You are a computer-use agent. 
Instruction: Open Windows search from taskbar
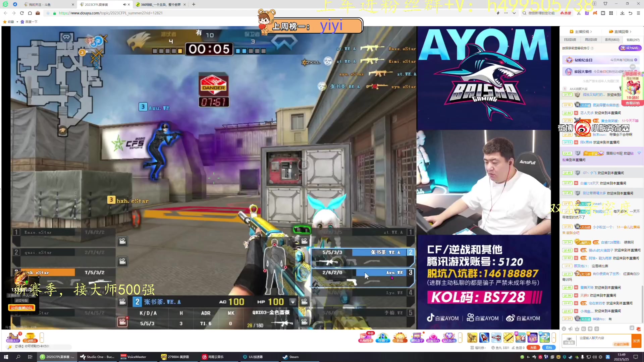click(x=18, y=357)
